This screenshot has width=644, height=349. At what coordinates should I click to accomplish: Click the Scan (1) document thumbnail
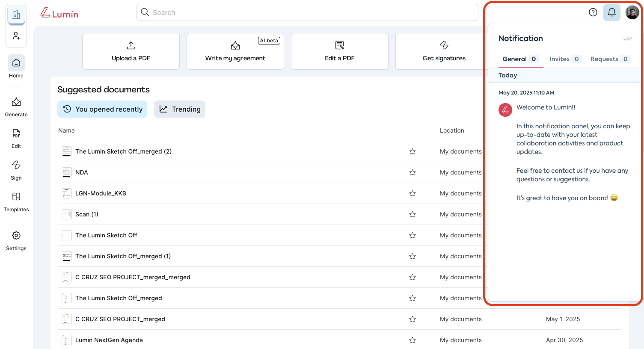pos(67,214)
